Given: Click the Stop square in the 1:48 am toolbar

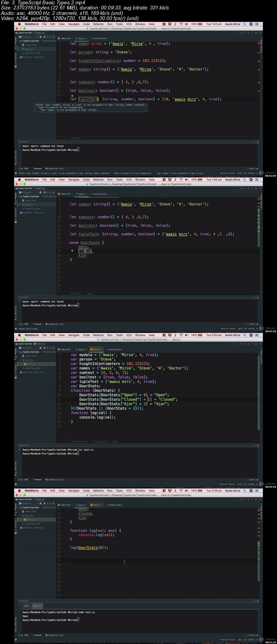Looking at the screenshot, I should tap(256, 188).
